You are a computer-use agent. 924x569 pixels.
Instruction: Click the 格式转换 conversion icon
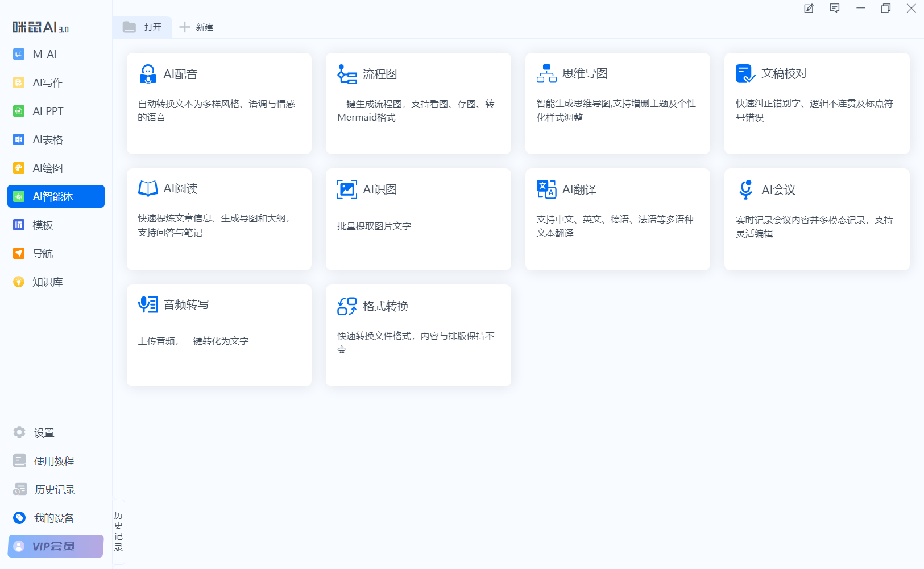pos(347,306)
